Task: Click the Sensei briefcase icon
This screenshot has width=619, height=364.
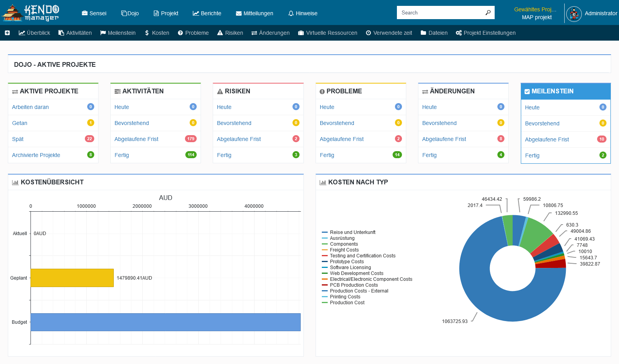Action: pyautogui.click(x=84, y=13)
